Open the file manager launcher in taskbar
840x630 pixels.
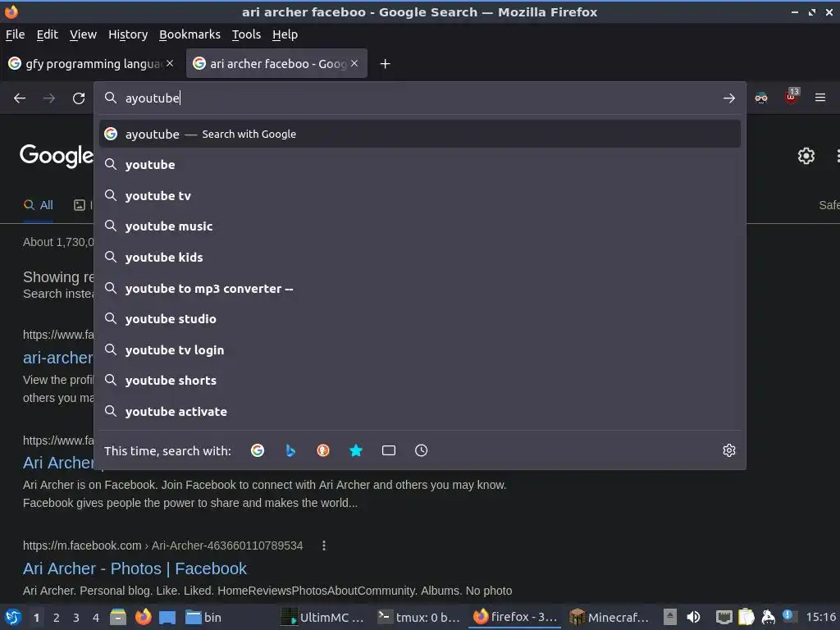click(118, 617)
